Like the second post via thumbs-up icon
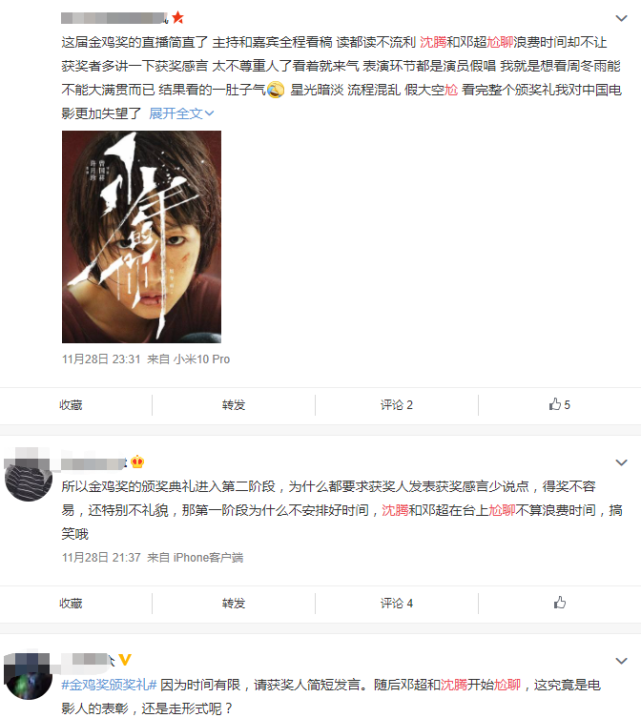641x718 pixels. click(x=560, y=603)
